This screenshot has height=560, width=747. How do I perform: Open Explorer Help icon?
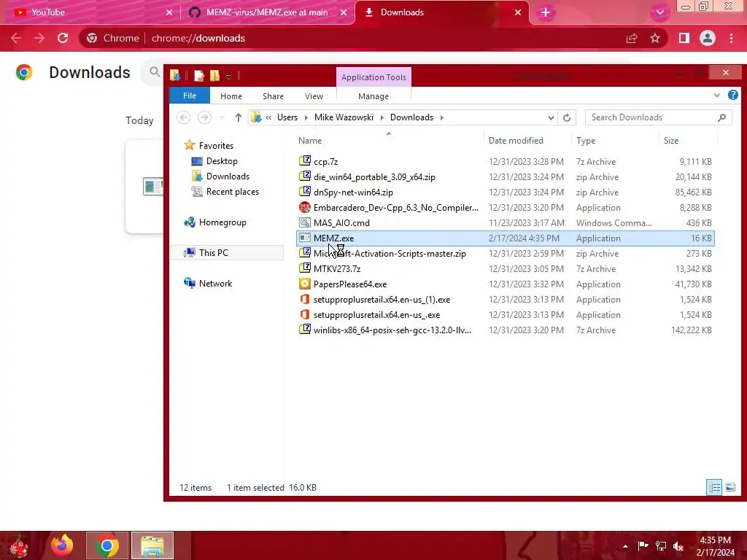[732, 96]
